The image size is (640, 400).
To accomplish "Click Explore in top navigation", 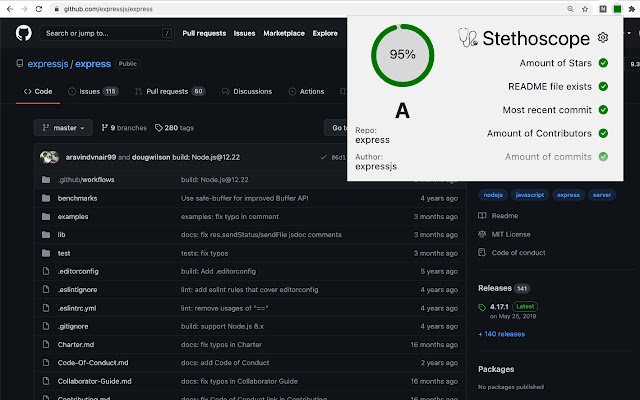I will click(x=325, y=33).
